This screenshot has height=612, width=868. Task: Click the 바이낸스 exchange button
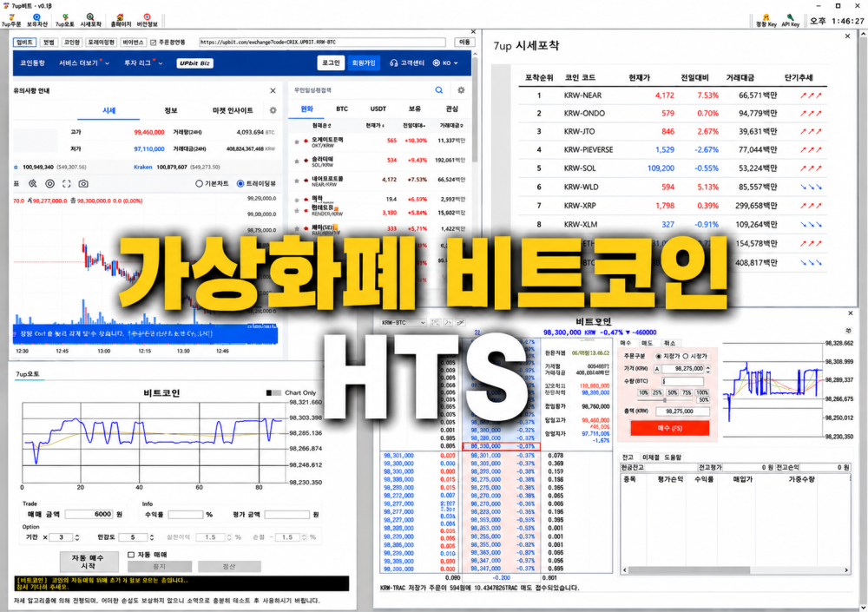click(133, 42)
